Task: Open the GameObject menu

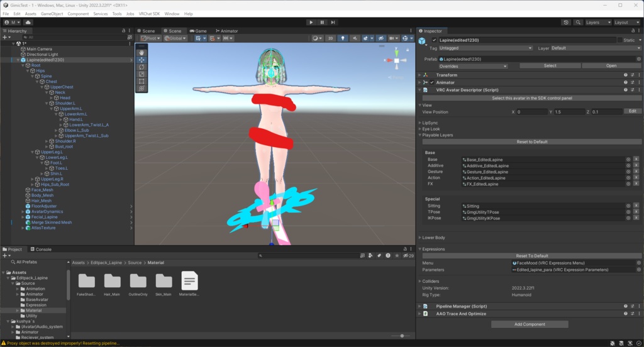Action: pyautogui.click(x=52, y=14)
